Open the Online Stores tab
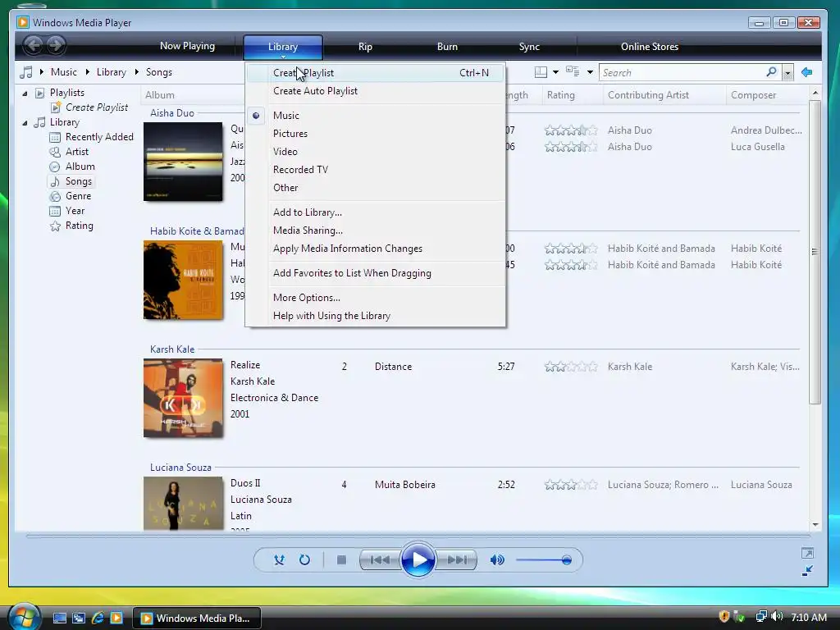This screenshot has width=840, height=630. pyautogui.click(x=650, y=47)
